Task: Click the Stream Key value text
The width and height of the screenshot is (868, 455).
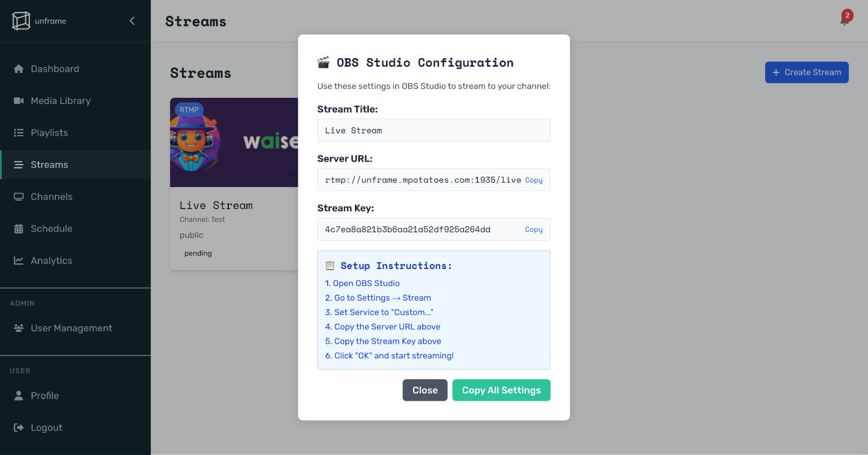Action: (407, 229)
